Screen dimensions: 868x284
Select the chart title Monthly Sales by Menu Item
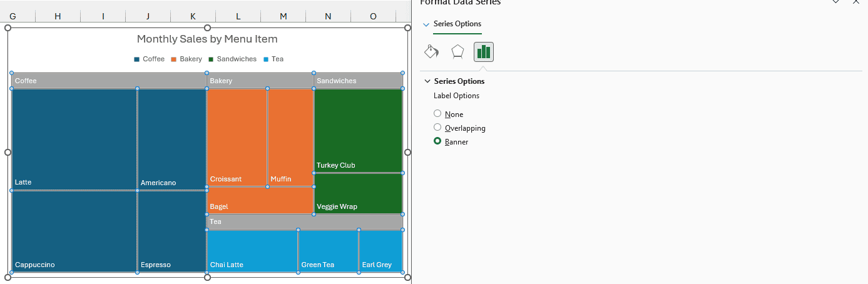tap(207, 39)
